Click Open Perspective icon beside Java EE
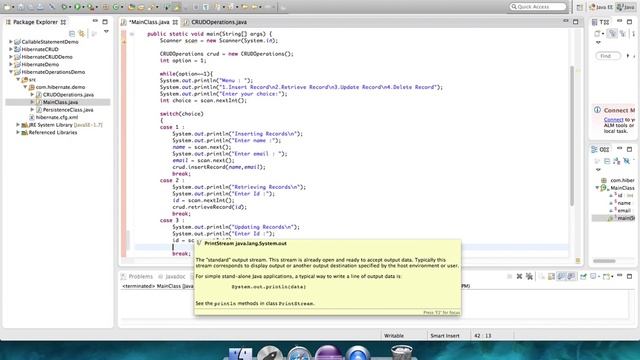 [580, 7]
